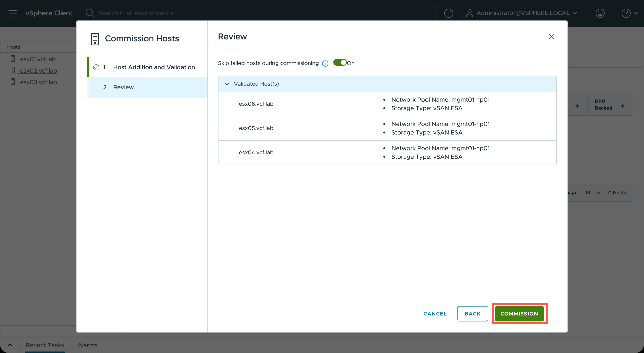The image size is (644, 353).
Task: Toggle off Skip failed hosts switch
Action: pyautogui.click(x=340, y=62)
